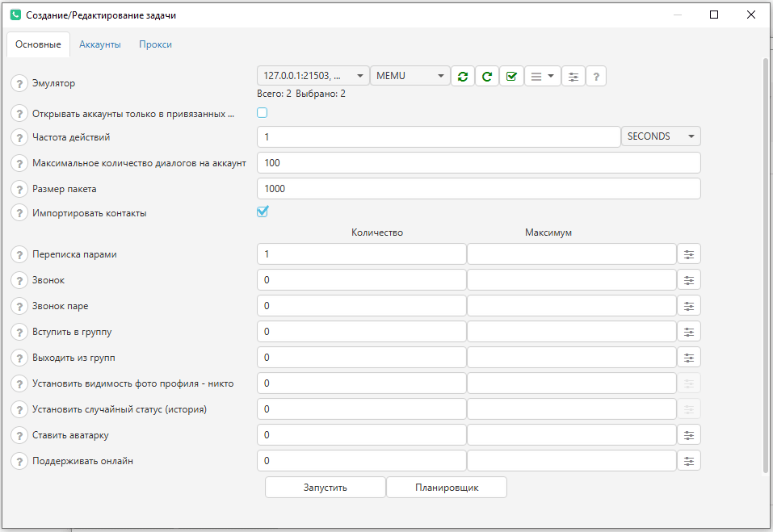Show help for Вступить в группу

[x=19, y=332]
